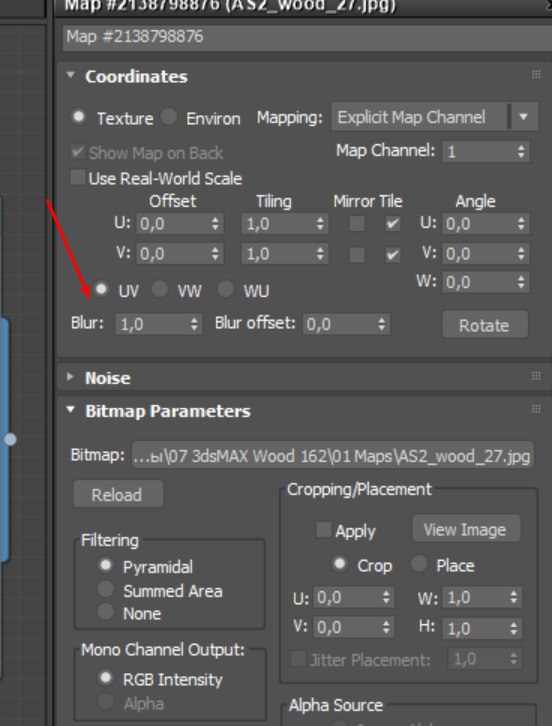552x726 pixels.
Task: Click the Reload button
Action: coord(118,494)
